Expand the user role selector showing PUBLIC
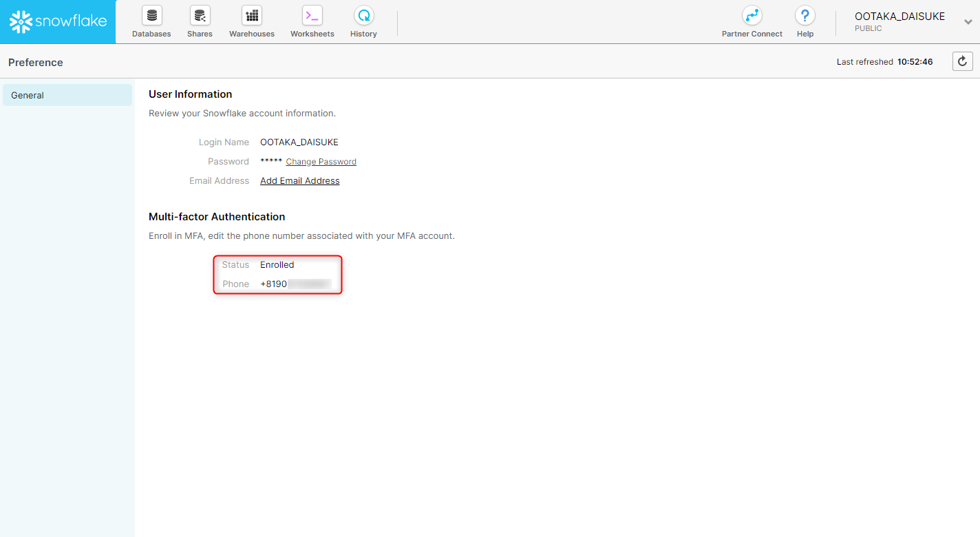The width and height of the screenshot is (980, 537). (x=869, y=28)
